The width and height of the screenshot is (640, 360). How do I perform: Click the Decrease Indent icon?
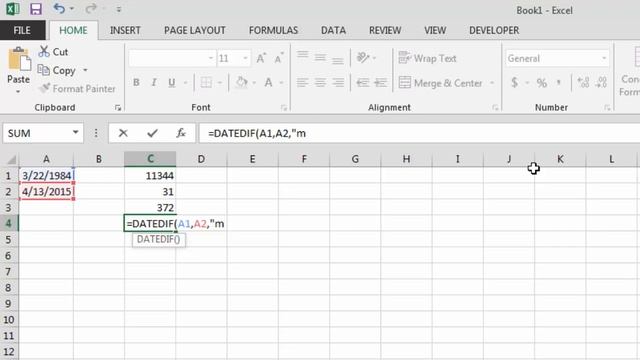[362, 83]
